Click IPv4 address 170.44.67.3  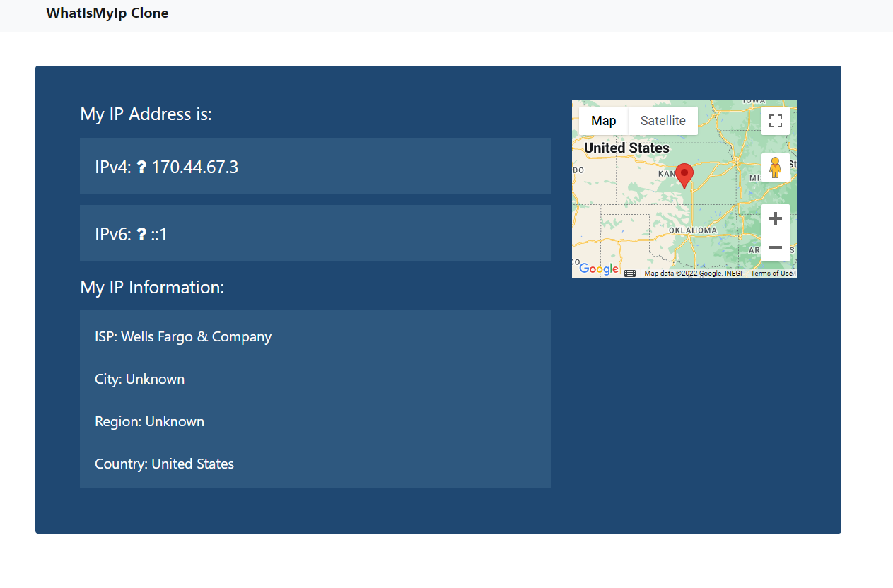coord(195,167)
